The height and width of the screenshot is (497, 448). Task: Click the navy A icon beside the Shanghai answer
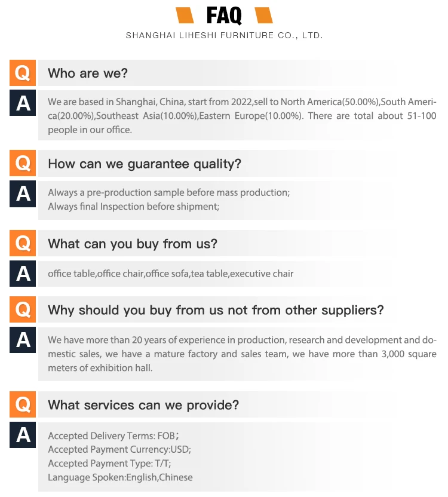point(23,103)
